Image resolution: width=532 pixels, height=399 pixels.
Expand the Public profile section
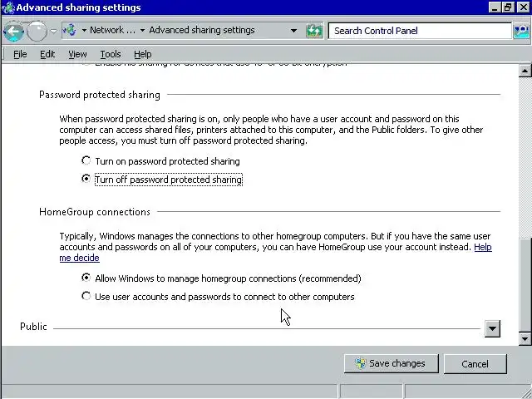click(x=492, y=328)
